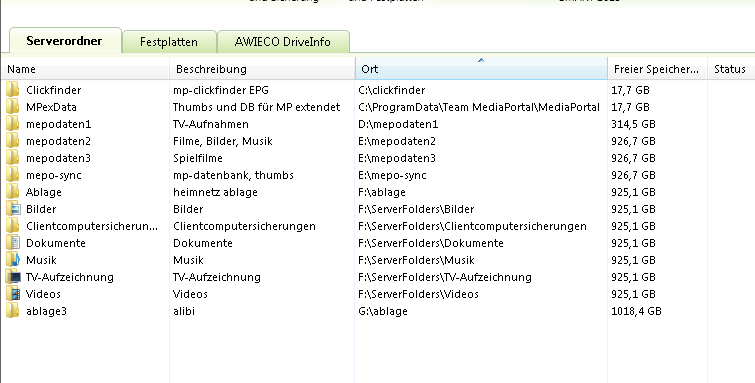Select the Clickfinder folder name
The height and width of the screenshot is (383, 755).
[53, 90]
